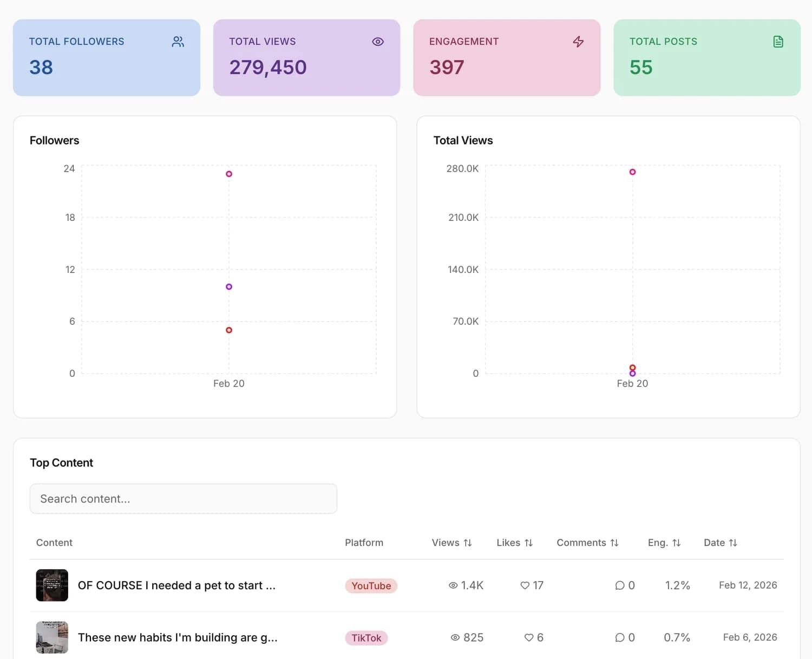Sort table by Eng. column arrows
This screenshot has height=659, width=812.
(677, 543)
